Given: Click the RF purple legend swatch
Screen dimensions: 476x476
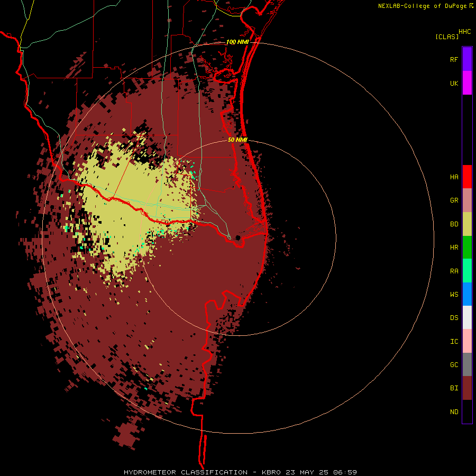Looking at the screenshot, I should click(x=467, y=59).
